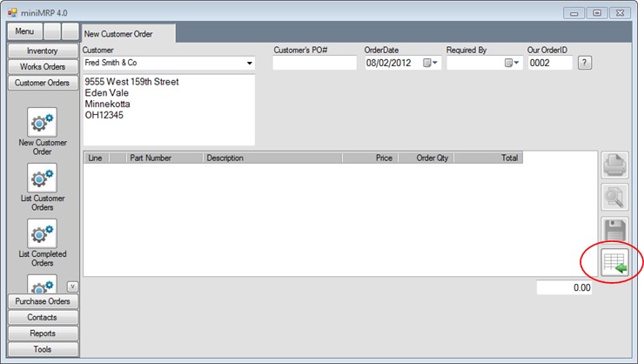Click the printer icon beside the order grid

pos(616,165)
